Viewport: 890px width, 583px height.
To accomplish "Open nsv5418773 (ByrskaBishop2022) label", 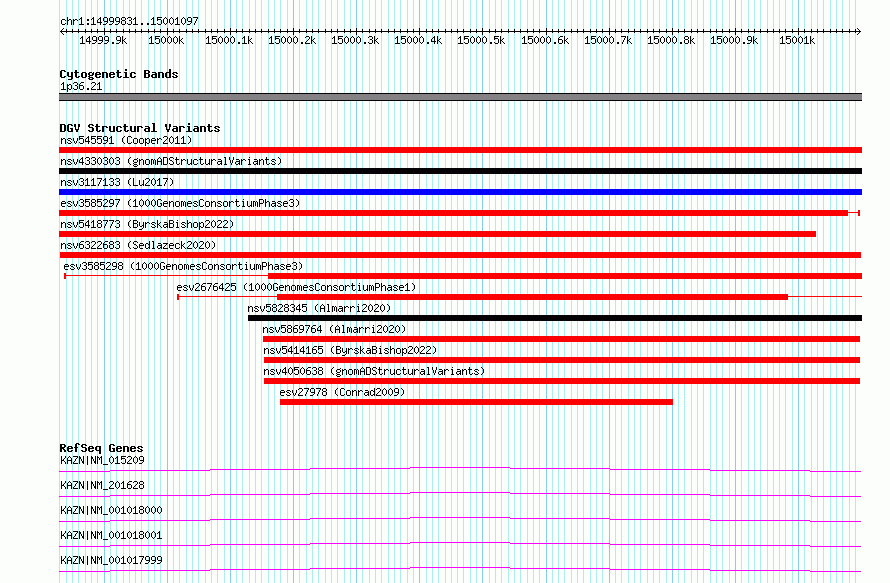I will point(147,224).
